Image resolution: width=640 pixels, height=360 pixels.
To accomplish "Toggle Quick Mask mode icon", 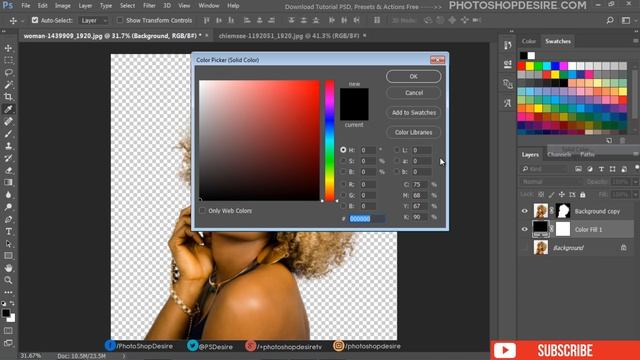I will (8, 331).
